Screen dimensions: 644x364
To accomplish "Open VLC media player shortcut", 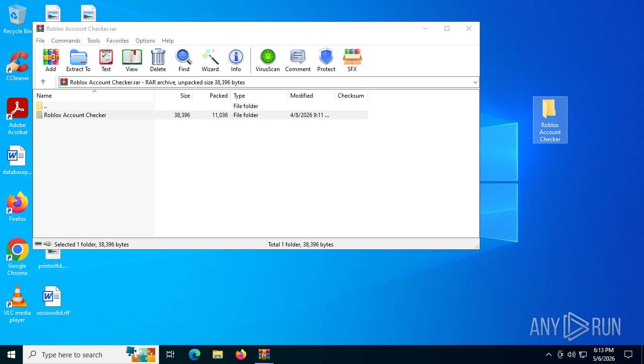I will [18, 304].
